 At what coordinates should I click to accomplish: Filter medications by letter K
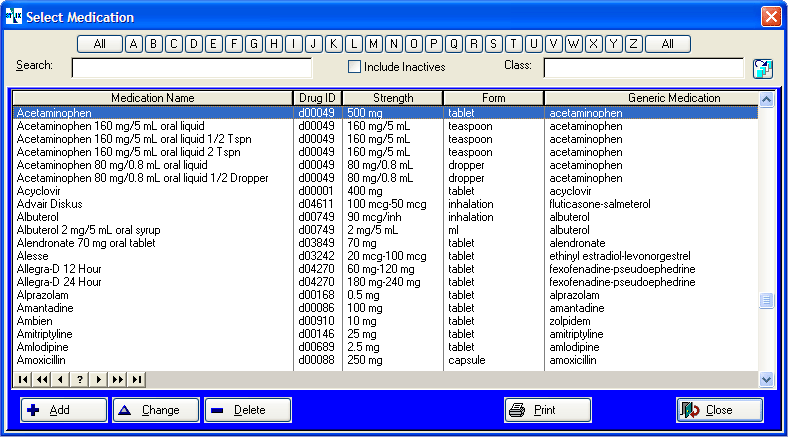coord(333,44)
